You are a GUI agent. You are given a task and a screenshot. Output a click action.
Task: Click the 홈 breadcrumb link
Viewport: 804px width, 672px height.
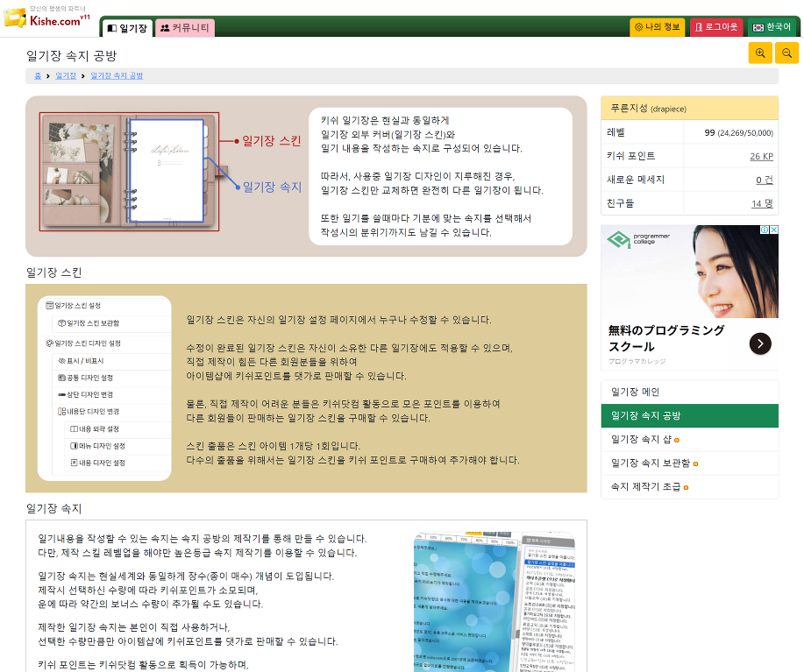pyautogui.click(x=38, y=76)
